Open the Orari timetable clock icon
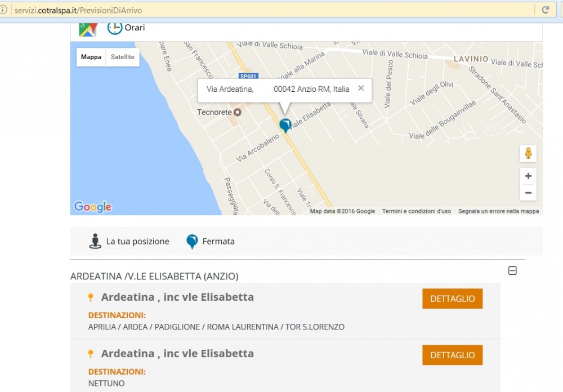This screenshot has height=392, width=563. 115,28
